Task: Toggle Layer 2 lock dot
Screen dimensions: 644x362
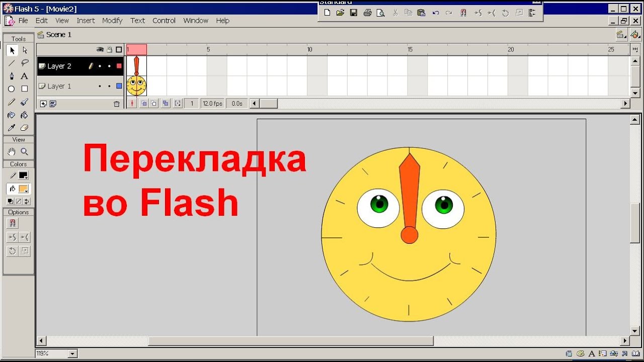Action: [109, 66]
